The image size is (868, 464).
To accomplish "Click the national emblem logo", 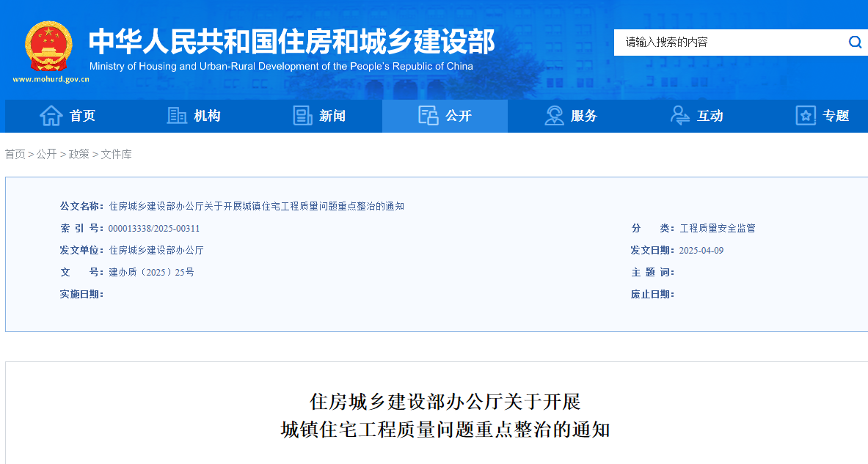I will 48,46.
